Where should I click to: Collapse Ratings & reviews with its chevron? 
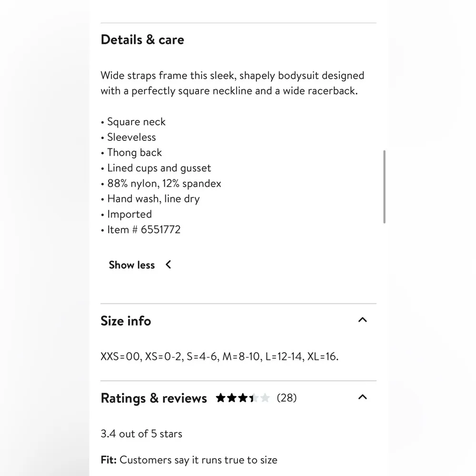click(x=362, y=397)
